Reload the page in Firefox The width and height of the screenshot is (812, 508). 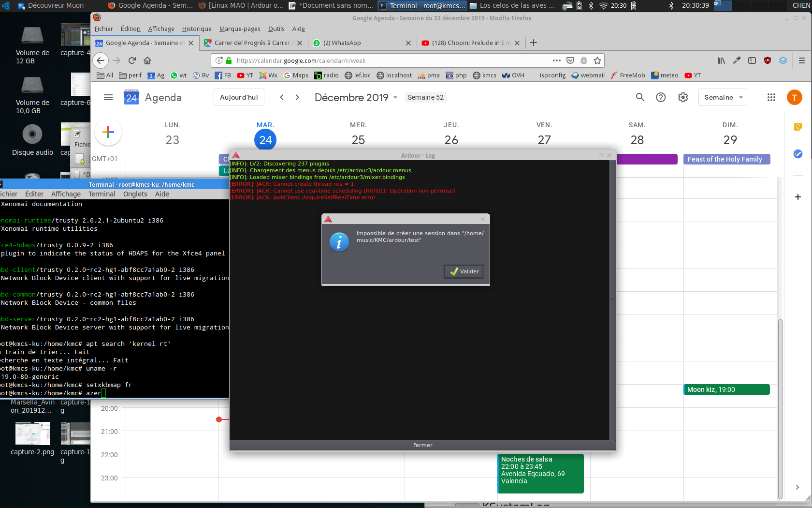point(132,60)
